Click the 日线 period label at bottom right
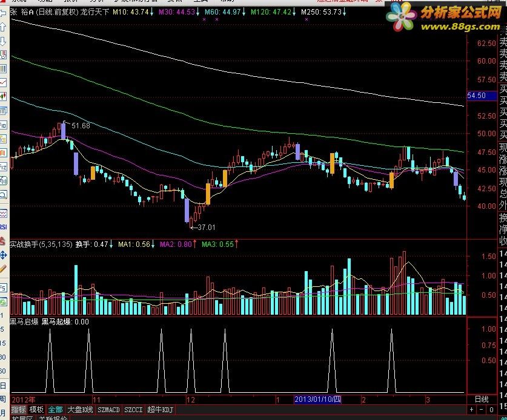The width and height of the screenshot is (507, 420). point(482,399)
